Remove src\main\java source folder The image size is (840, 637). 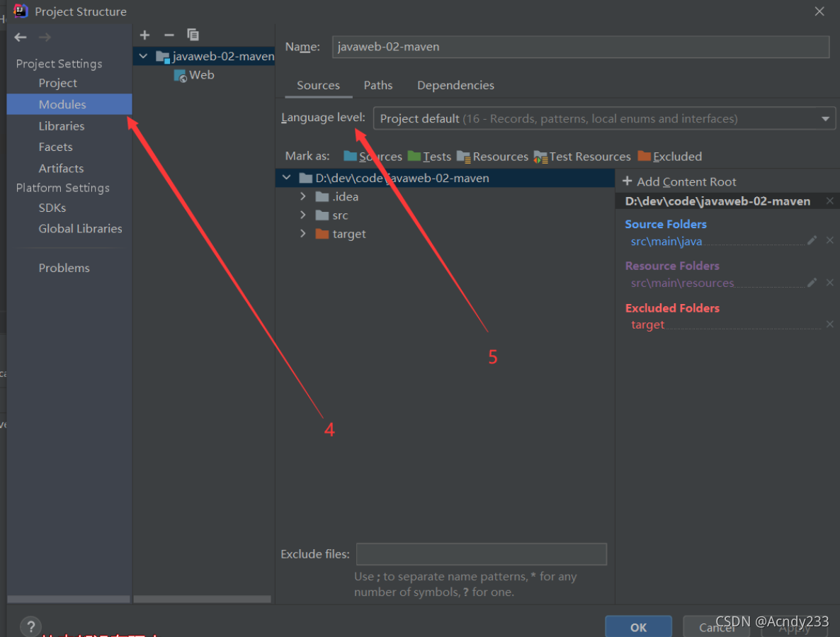click(x=830, y=240)
